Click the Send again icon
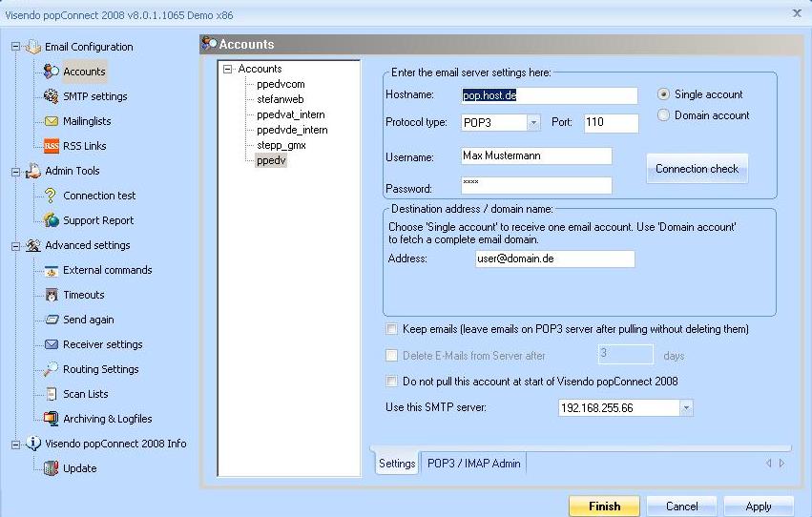Image resolution: width=812 pixels, height=517 pixels. [52, 320]
